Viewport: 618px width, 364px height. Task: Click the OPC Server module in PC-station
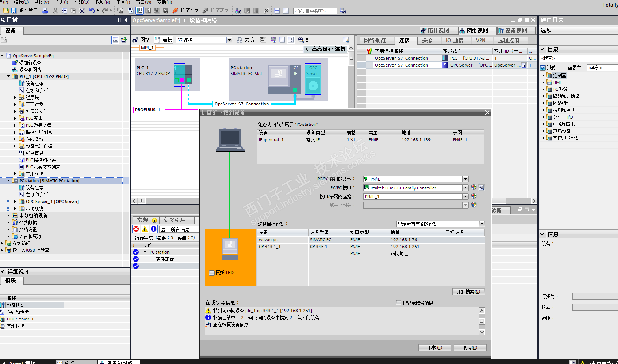313,79
